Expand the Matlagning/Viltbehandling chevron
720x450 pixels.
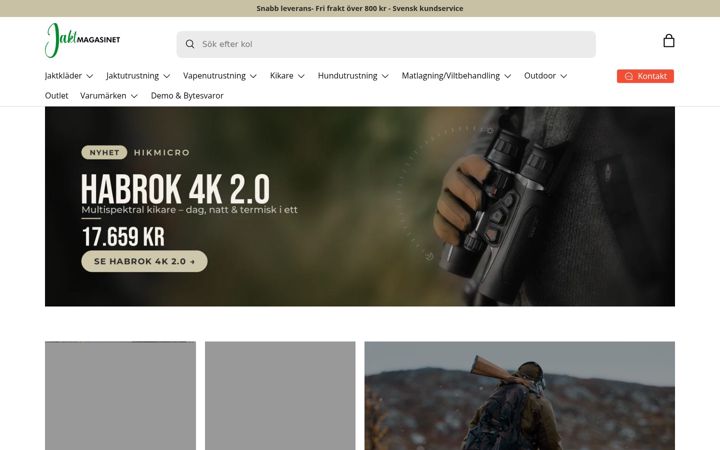pos(507,76)
